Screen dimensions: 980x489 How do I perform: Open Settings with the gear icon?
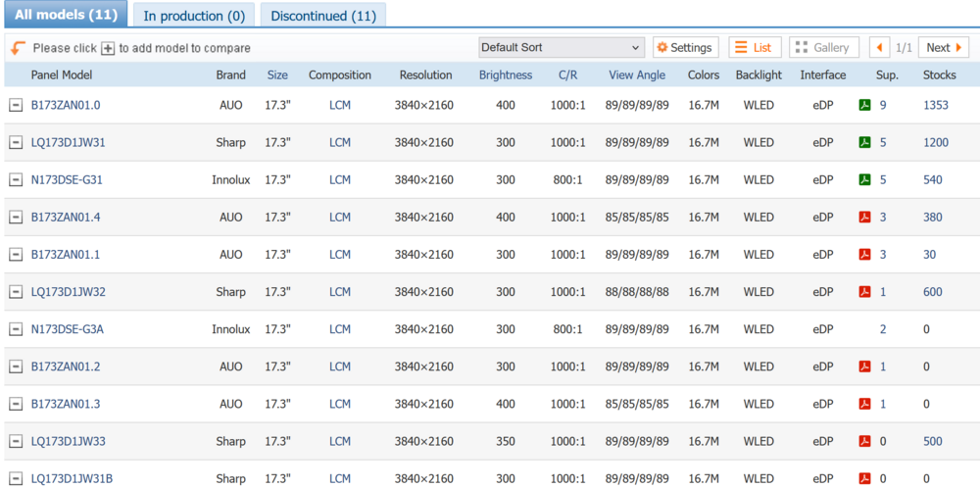point(685,48)
